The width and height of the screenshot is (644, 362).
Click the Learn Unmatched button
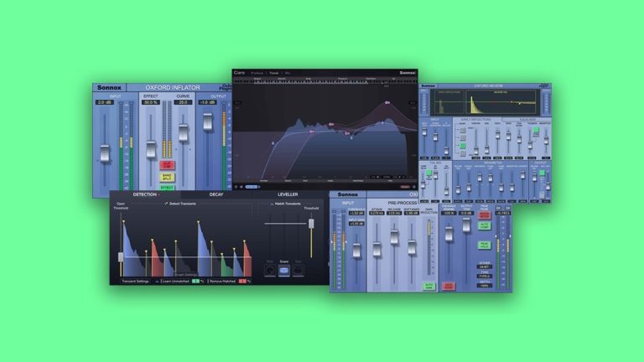pyautogui.click(x=177, y=282)
